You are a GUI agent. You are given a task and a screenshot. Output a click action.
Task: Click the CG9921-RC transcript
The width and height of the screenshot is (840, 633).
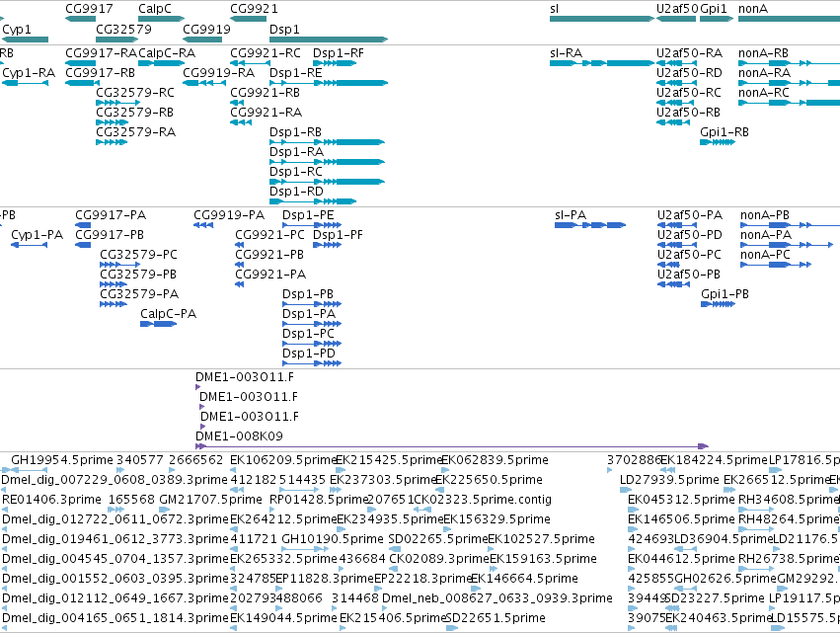point(250,63)
